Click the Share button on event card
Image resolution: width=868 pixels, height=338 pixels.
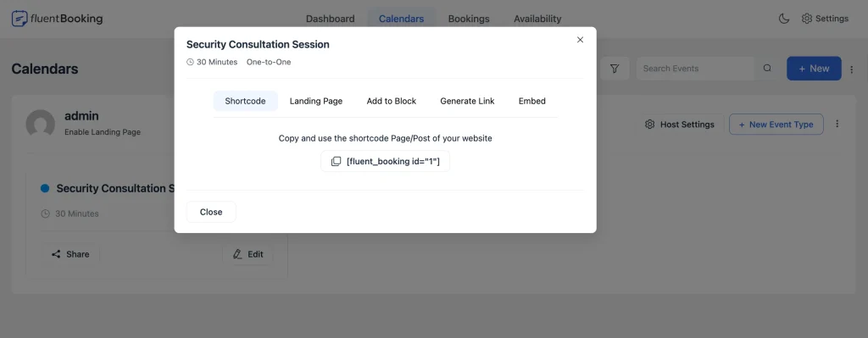70,254
